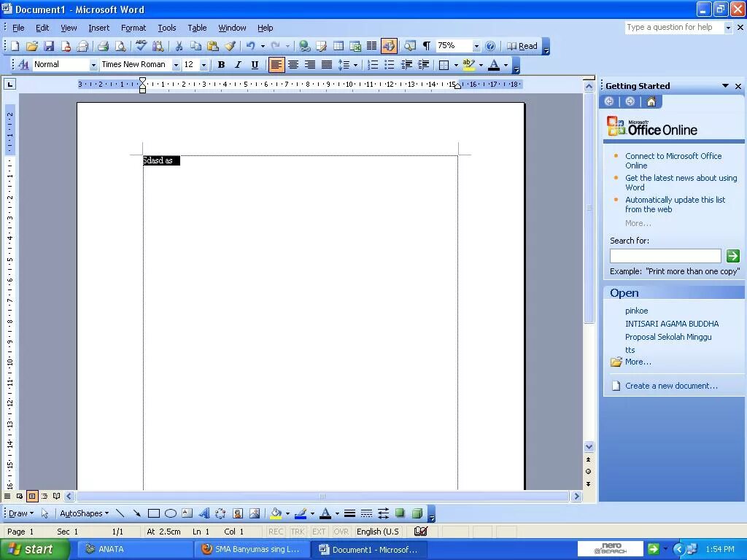Open Styles and Formatting pane icon
This screenshot has height=560, width=747.
[x=23, y=65]
